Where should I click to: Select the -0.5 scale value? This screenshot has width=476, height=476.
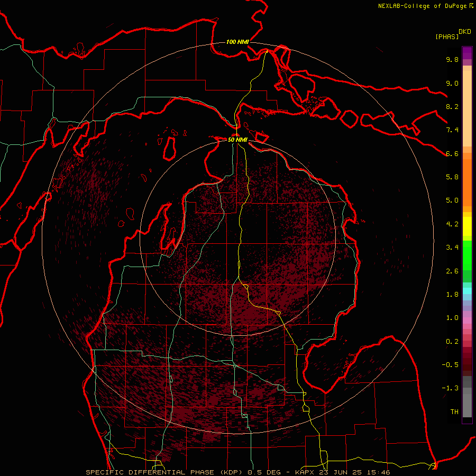pos(450,365)
